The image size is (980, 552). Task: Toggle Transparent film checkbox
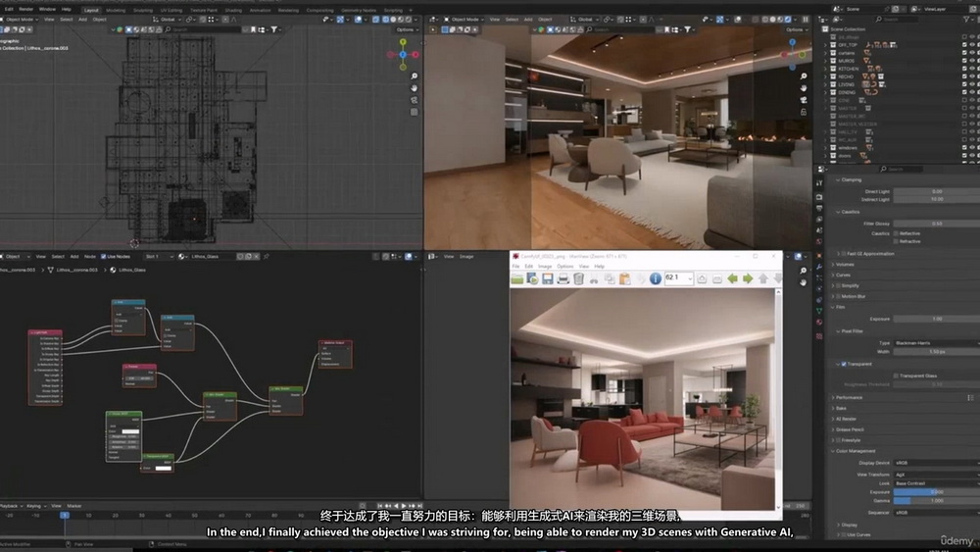[x=844, y=364]
